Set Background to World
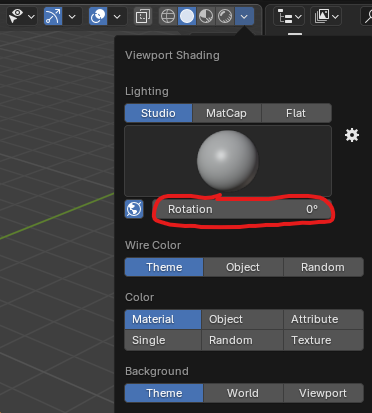372x413 pixels. pyautogui.click(x=243, y=393)
